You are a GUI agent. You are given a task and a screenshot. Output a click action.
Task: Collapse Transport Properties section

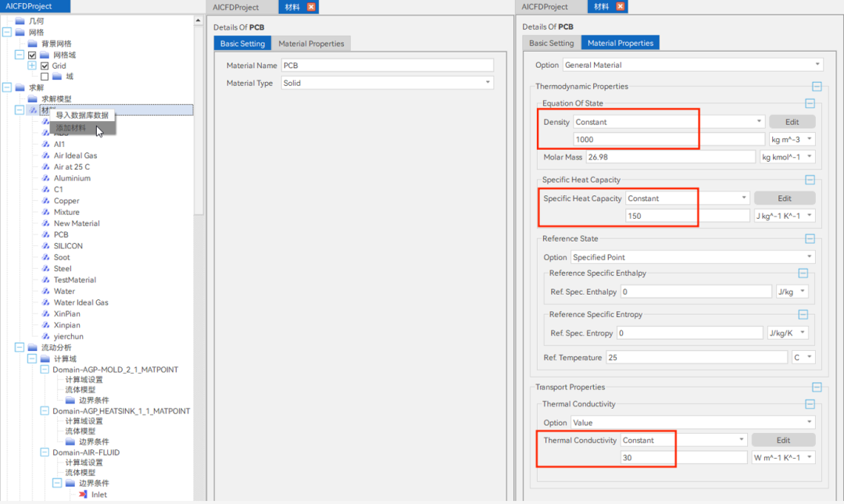[x=817, y=387]
